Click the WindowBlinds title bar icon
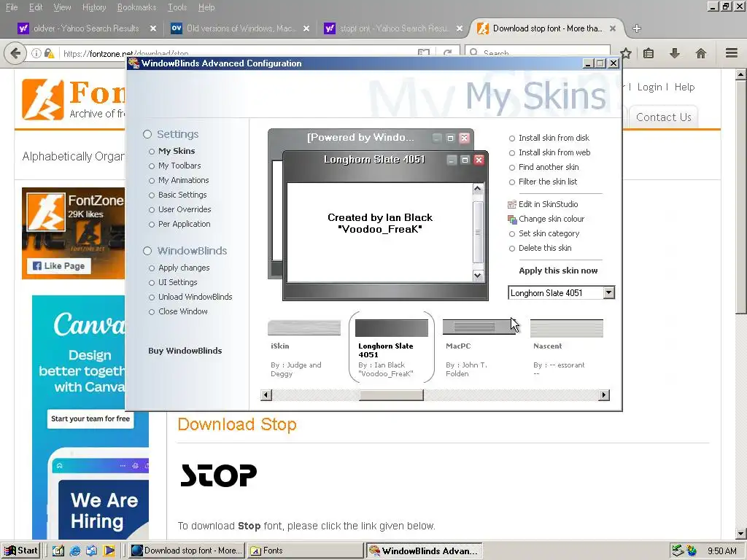 click(x=133, y=63)
